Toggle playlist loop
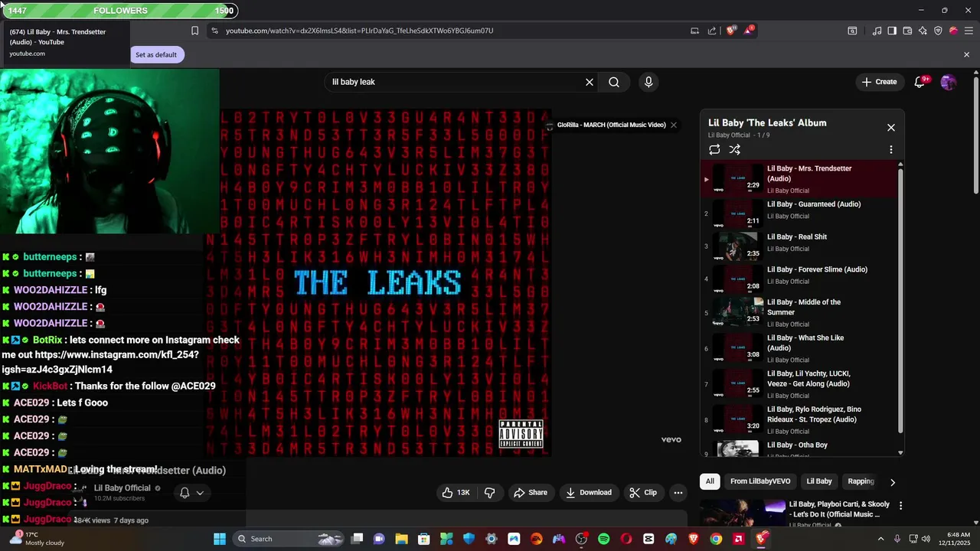 (x=714, y=150)
